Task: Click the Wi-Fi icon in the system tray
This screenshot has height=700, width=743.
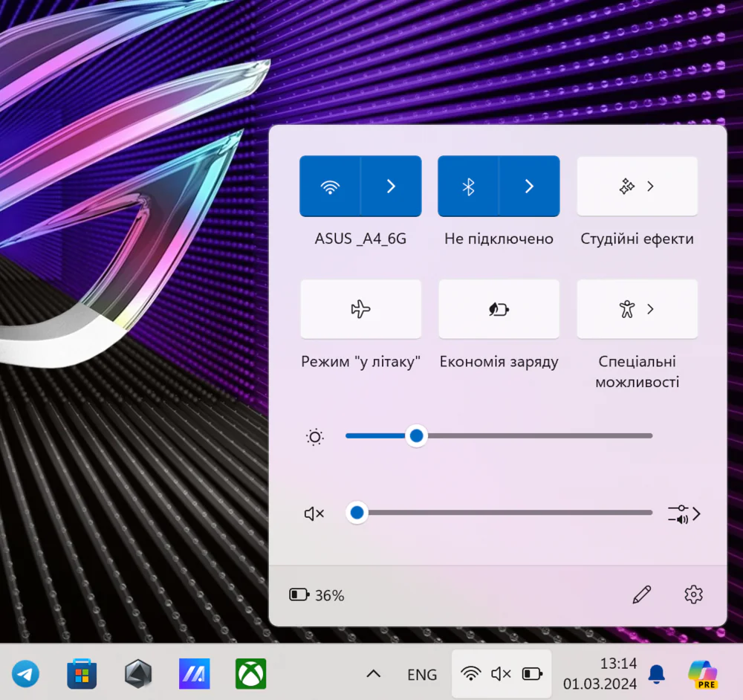Action: [x=470, y=673]
